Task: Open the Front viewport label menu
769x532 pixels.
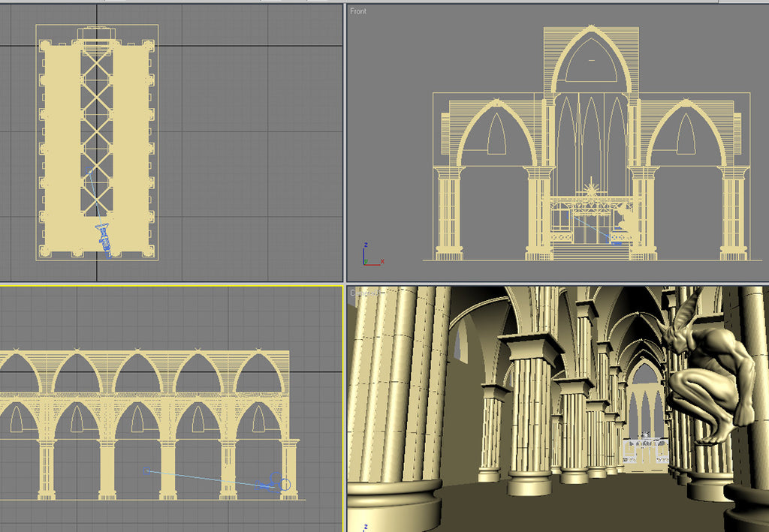Action: [x=357, y=11]
